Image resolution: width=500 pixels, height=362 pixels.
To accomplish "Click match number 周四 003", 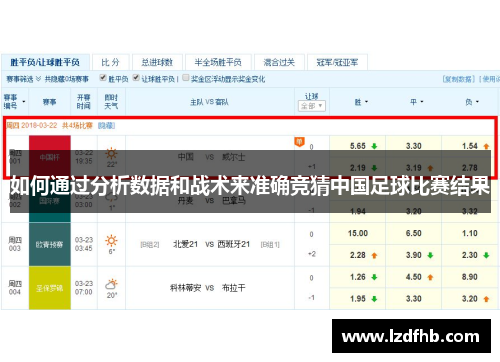I will pyautogui.click(x=15, y=244).
